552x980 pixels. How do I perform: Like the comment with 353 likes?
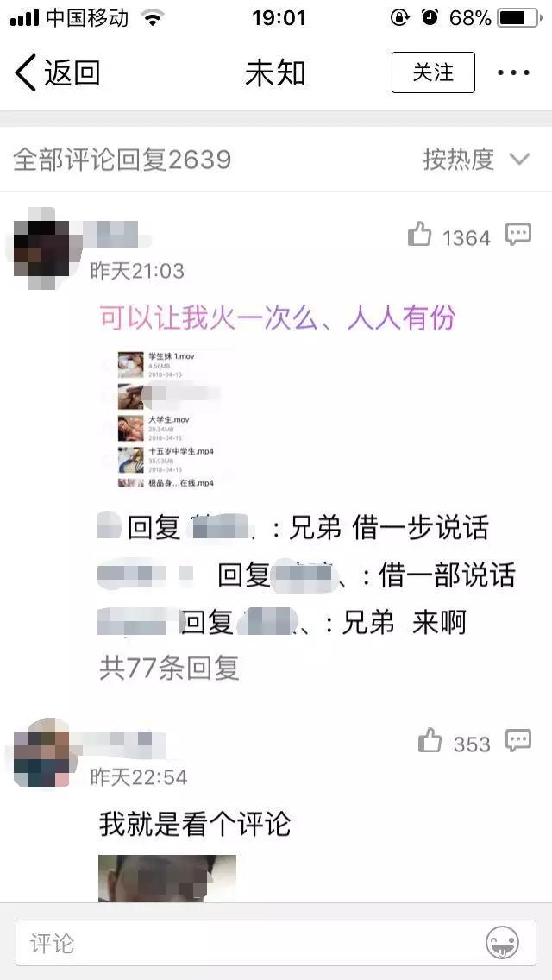430,741
